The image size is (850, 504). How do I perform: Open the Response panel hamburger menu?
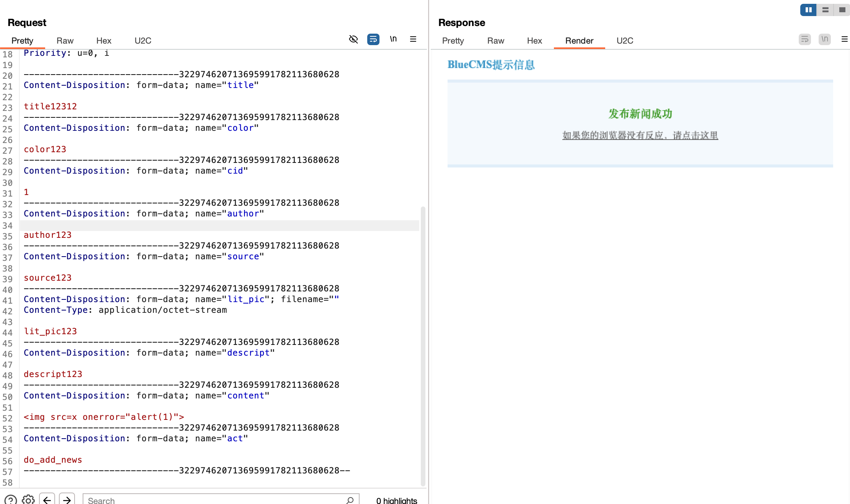[845, 39]
